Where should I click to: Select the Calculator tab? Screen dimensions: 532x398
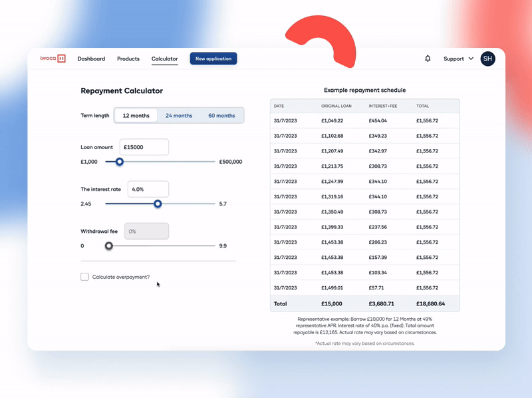click(x=164, y=59)
